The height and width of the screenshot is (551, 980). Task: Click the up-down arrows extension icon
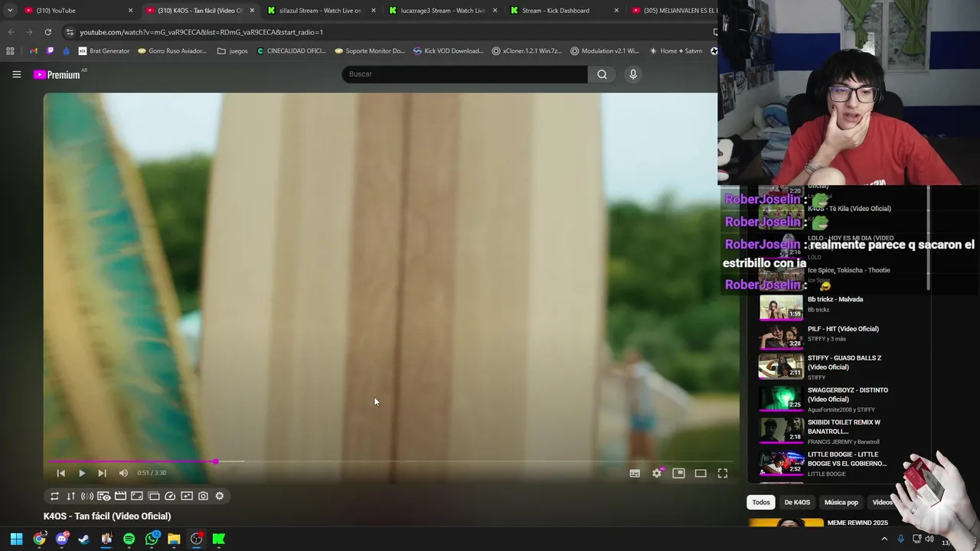70,496
